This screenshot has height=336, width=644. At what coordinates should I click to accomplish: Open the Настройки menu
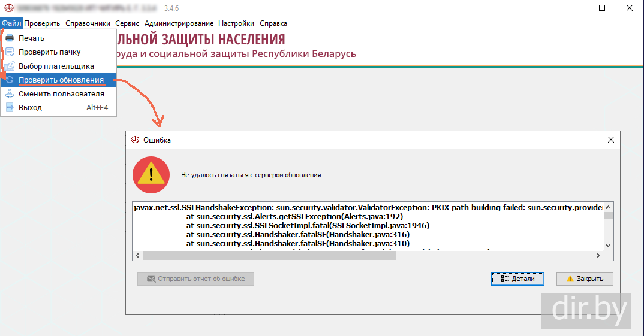[236, 23]
